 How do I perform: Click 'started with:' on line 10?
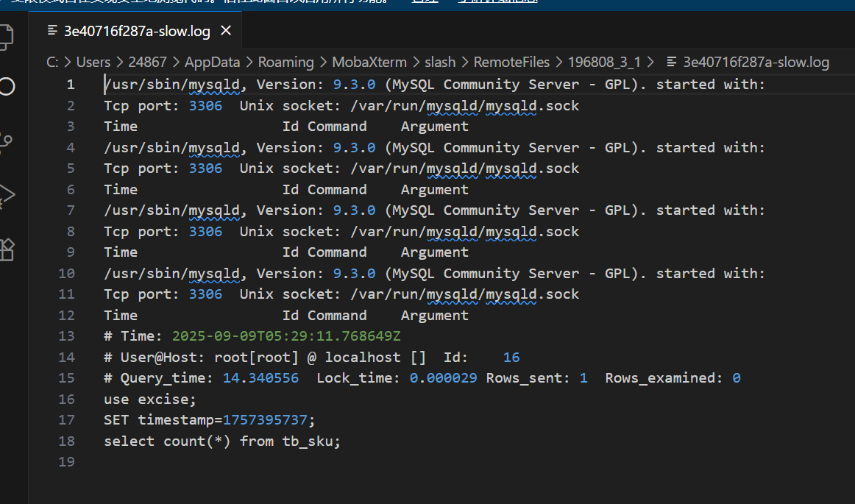point(711,273)
